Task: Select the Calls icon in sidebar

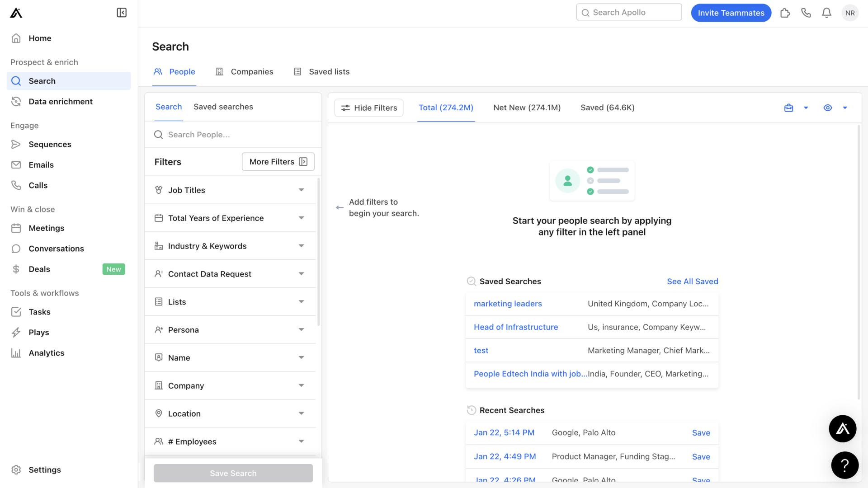Action: pyautogui.click(x=16, y=185)
